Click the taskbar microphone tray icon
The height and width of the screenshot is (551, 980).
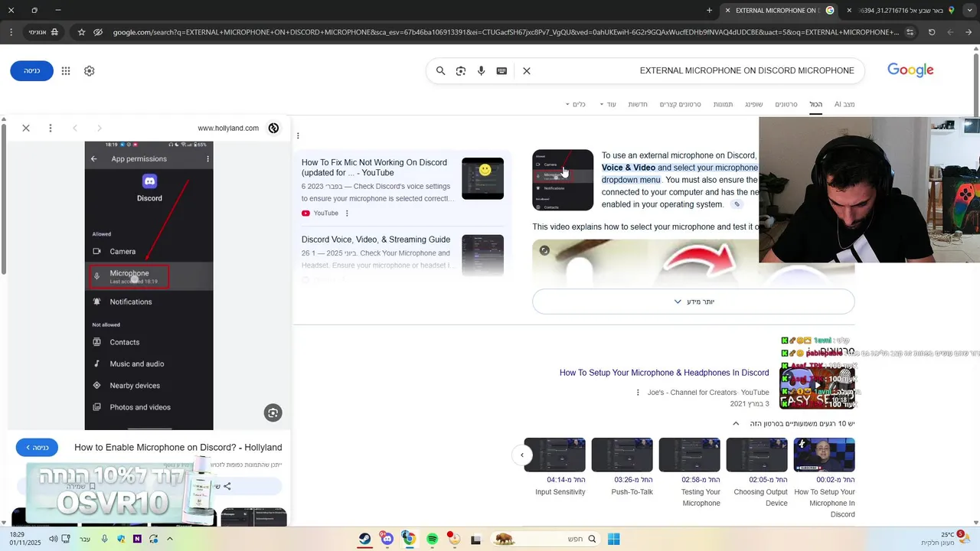pyautogui.click(x=105, y=539)
